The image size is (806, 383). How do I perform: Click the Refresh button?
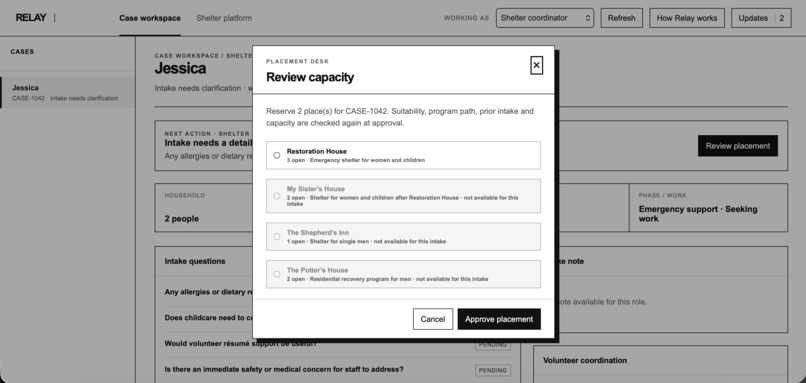[621, 18]
